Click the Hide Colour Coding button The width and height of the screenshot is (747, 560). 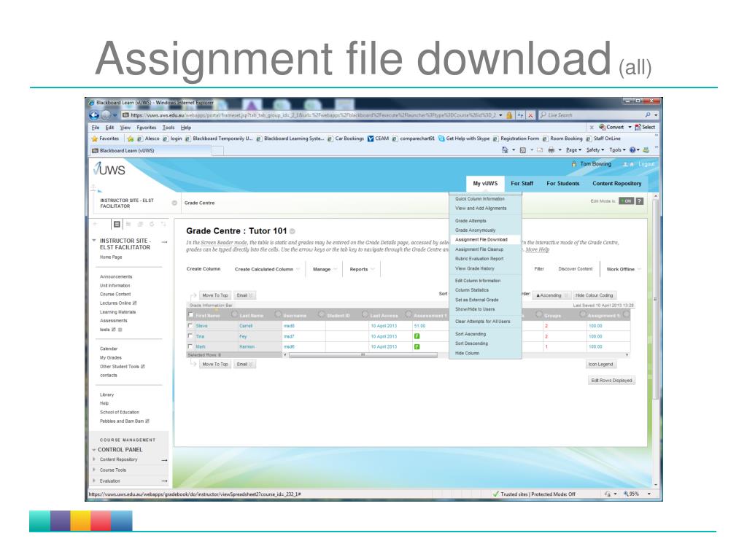click(594, 295)
